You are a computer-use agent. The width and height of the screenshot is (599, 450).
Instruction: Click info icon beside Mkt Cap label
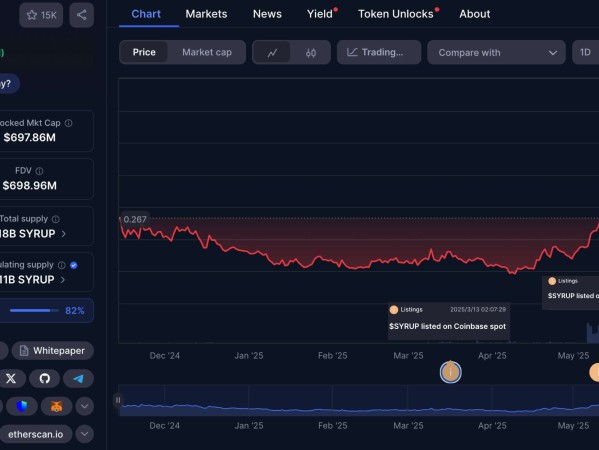coord(68,123)
